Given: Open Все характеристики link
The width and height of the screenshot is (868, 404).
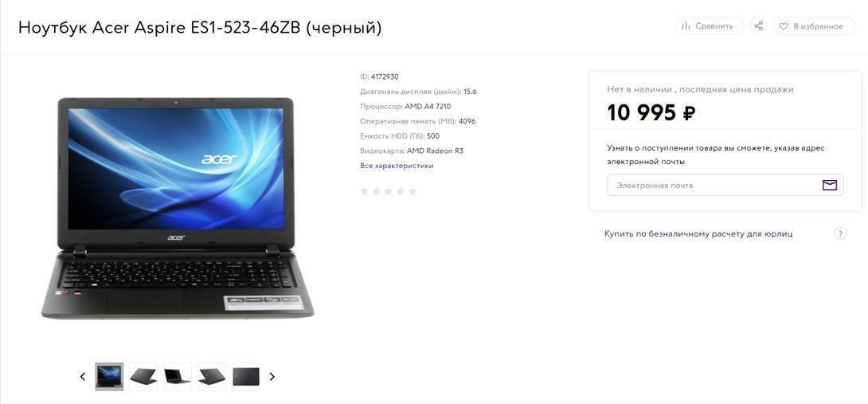Looking at the screenshot, I should pyautogui.click(x=397, y=166).
